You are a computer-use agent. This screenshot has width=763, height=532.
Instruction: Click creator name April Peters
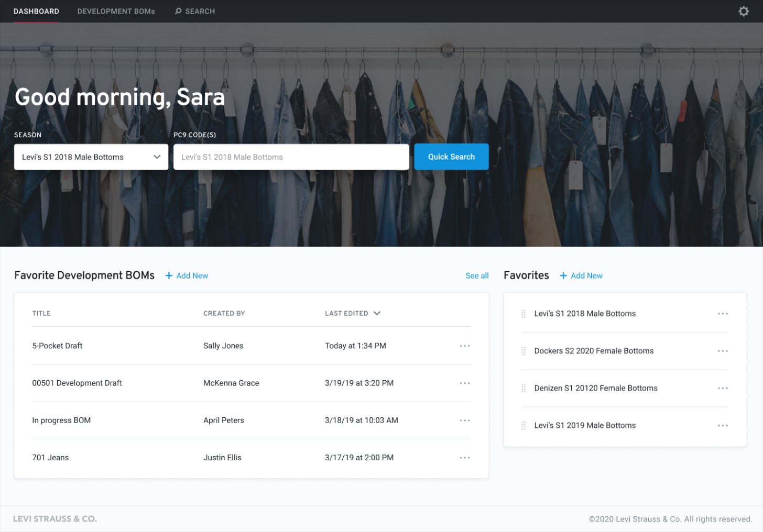click(224, 420)
